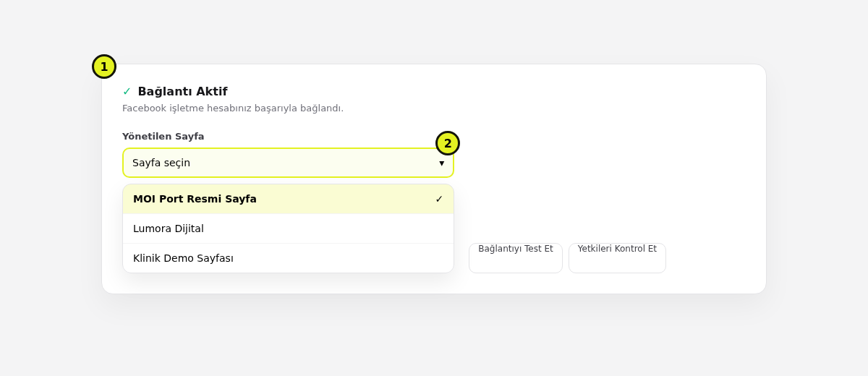Click the Yetkileri Kontrol Et button
This screenshot has width=868, height=376.
[x=617, y=258]
